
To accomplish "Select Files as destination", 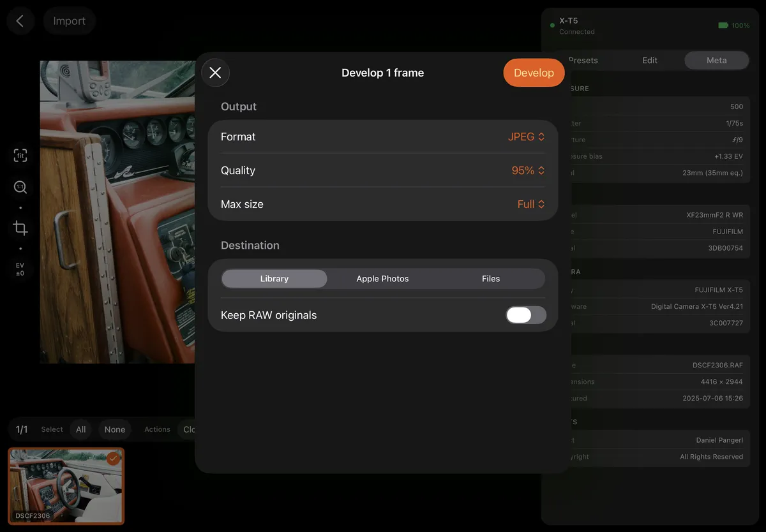I will 491,279.
